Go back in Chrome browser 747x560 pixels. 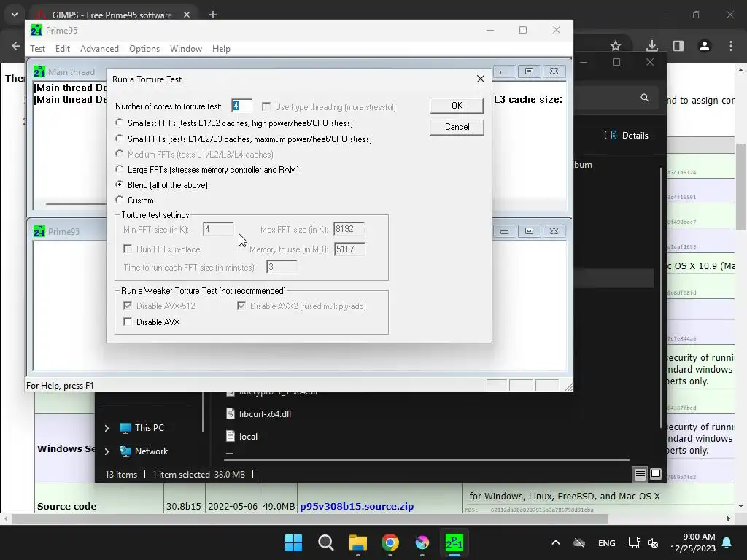[16, 46]
